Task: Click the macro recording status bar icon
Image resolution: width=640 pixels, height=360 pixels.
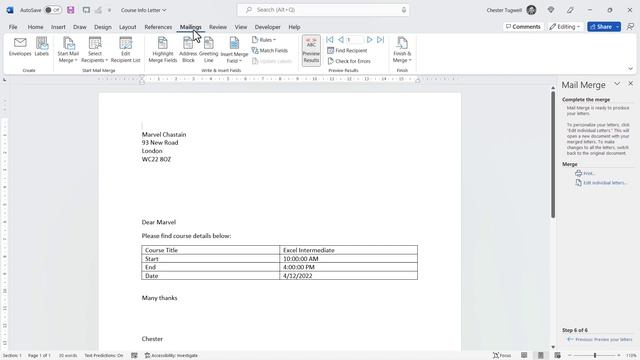Action: pos(134,356)
